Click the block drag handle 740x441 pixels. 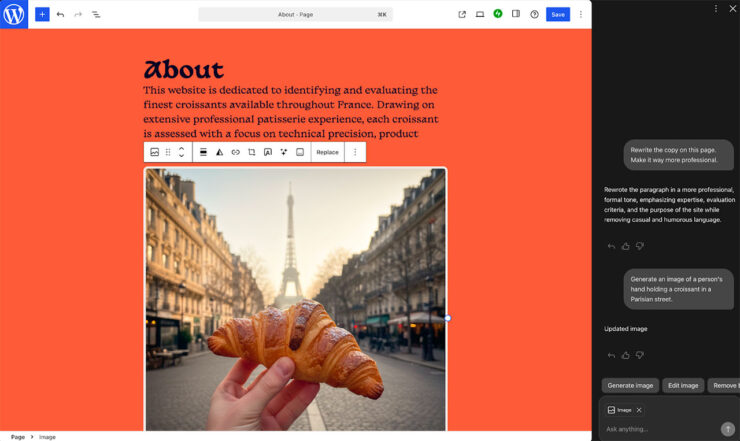(168, 152)
